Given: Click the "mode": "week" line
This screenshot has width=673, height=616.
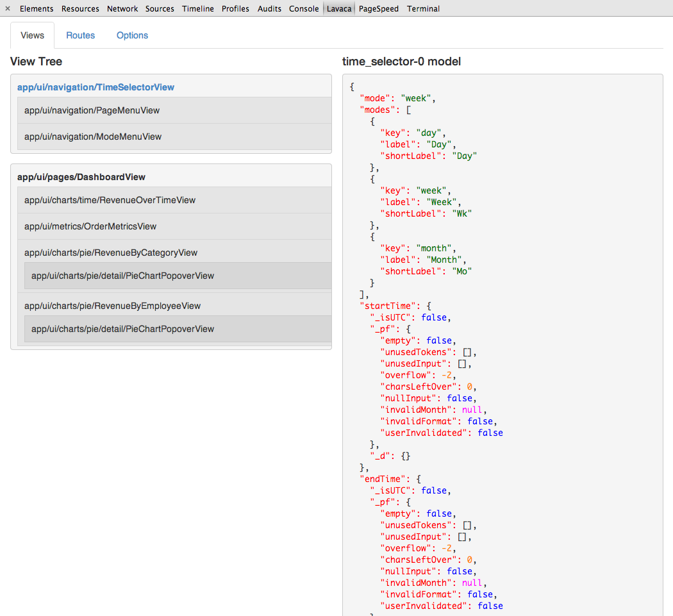Looking at the screenshot, I should tap(397, 98).
